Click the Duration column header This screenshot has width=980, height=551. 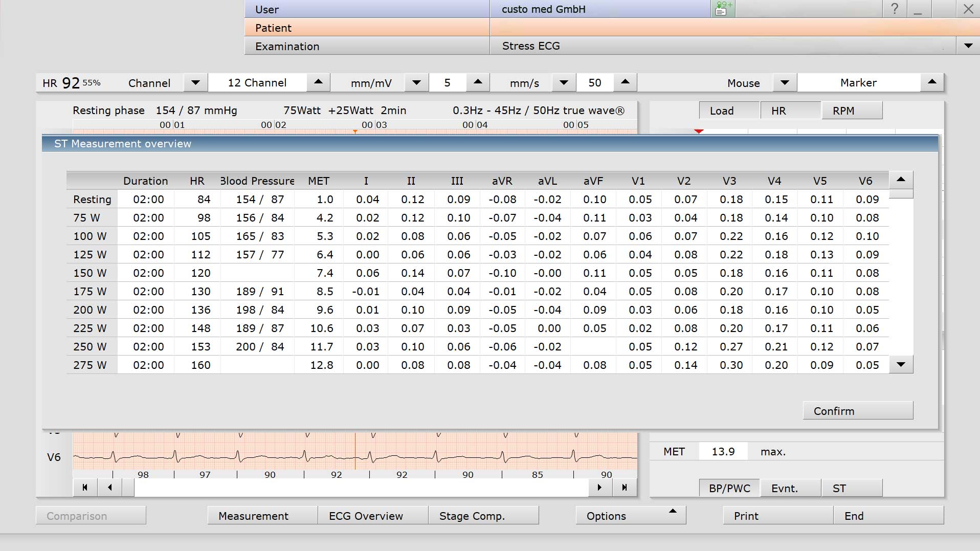tap(146, 181)
